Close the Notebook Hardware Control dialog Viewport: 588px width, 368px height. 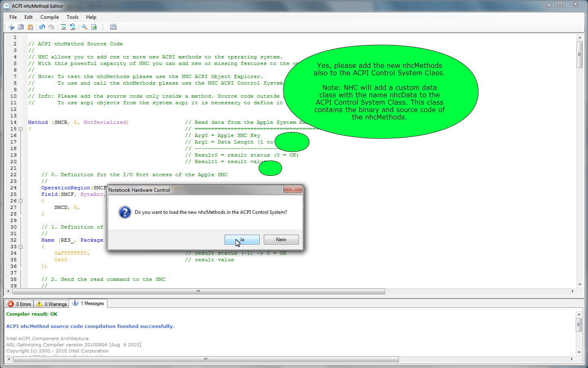293,189
